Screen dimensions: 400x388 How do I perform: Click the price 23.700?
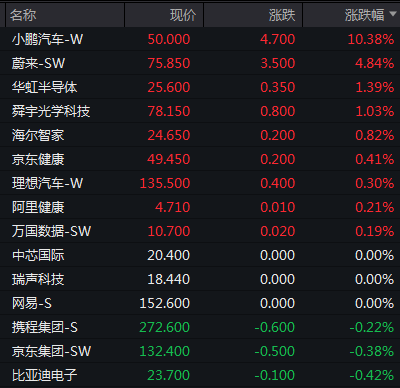169,375
